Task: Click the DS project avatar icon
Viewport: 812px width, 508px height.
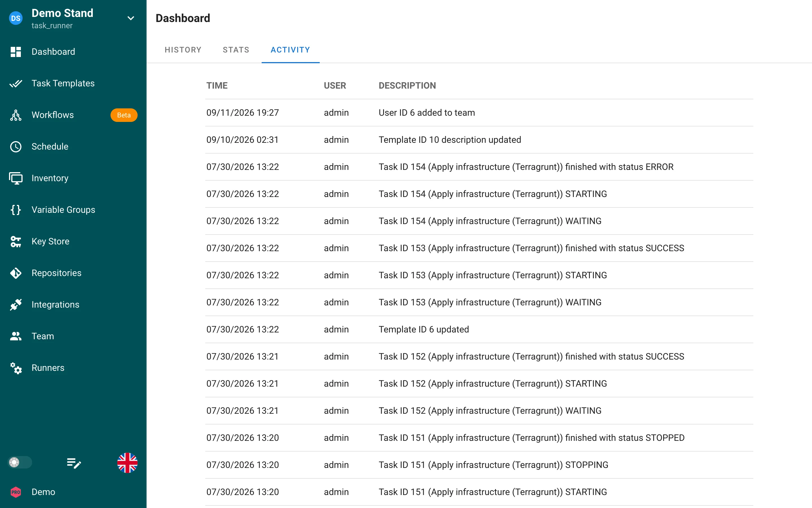Action: [16, 18]
